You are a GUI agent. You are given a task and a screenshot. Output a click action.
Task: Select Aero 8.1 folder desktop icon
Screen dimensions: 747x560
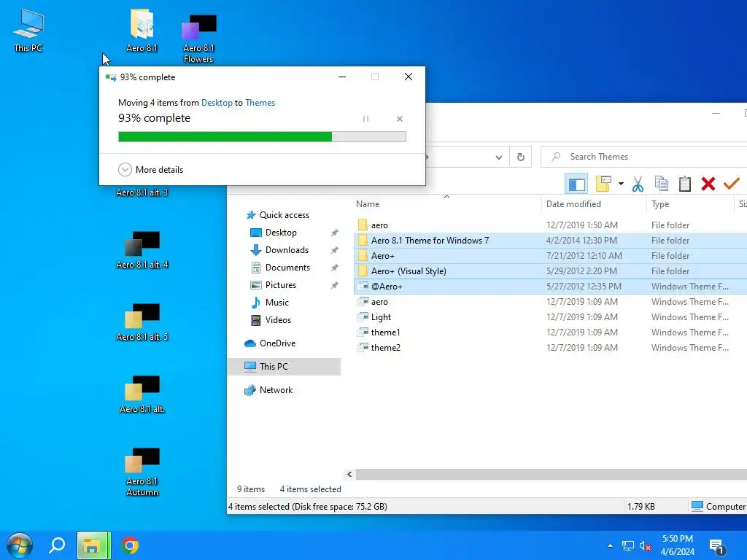click(x=142, y=31)
